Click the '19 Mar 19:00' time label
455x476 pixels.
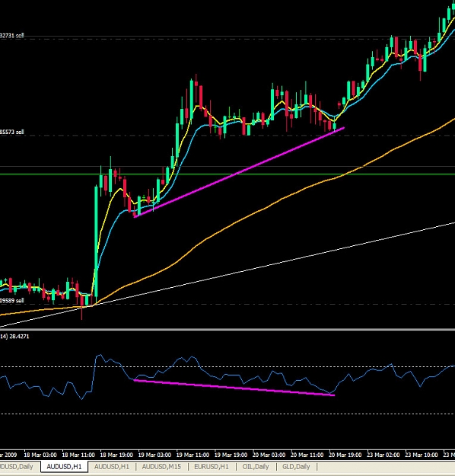[x=231, y=455]
